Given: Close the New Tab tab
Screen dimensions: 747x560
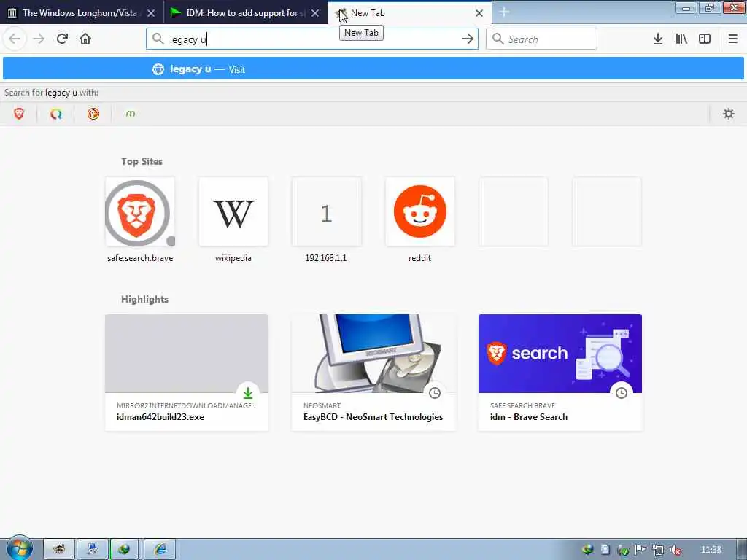Looking at the screenshot, I should tap(479, 13).
